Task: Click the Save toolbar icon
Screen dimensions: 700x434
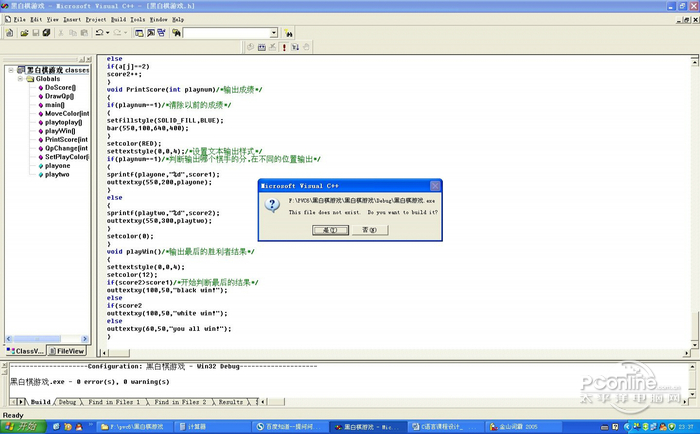Action: 37,33
